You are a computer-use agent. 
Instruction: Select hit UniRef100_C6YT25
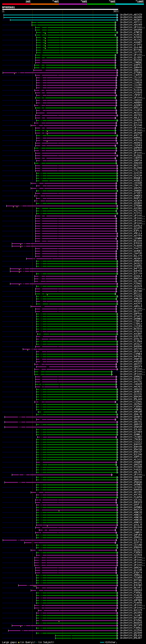coord(131,53)
